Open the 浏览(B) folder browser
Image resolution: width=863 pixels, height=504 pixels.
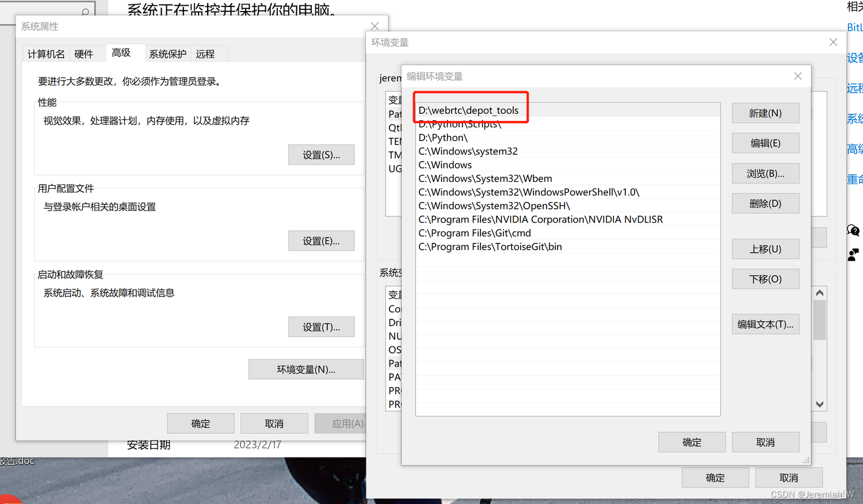click(x=765, y=173)
